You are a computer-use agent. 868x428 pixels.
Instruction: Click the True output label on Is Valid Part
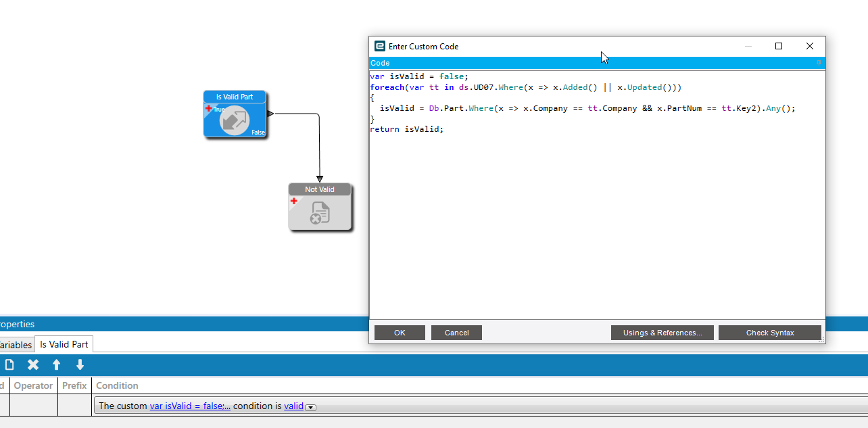[219, 110]
